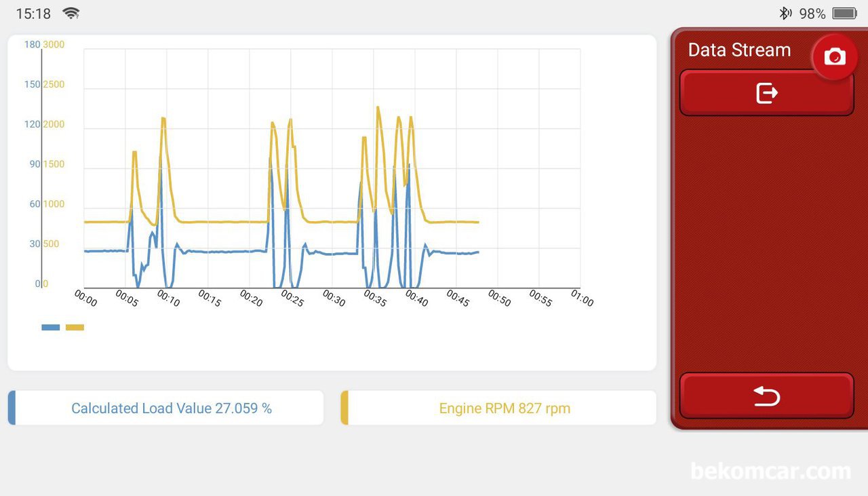Tap the camera screenshot icon

click(835, 57)
